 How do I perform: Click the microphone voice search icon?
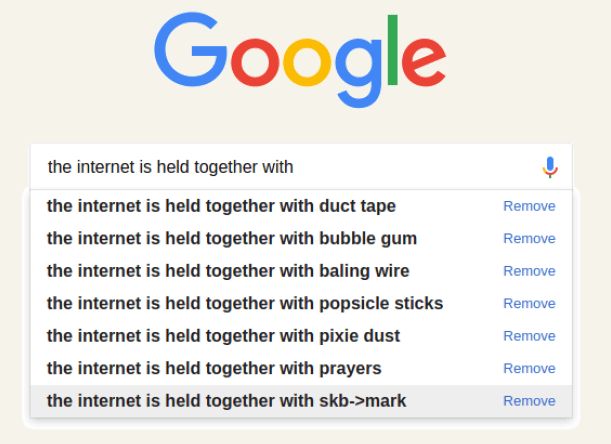pos(549,167)
